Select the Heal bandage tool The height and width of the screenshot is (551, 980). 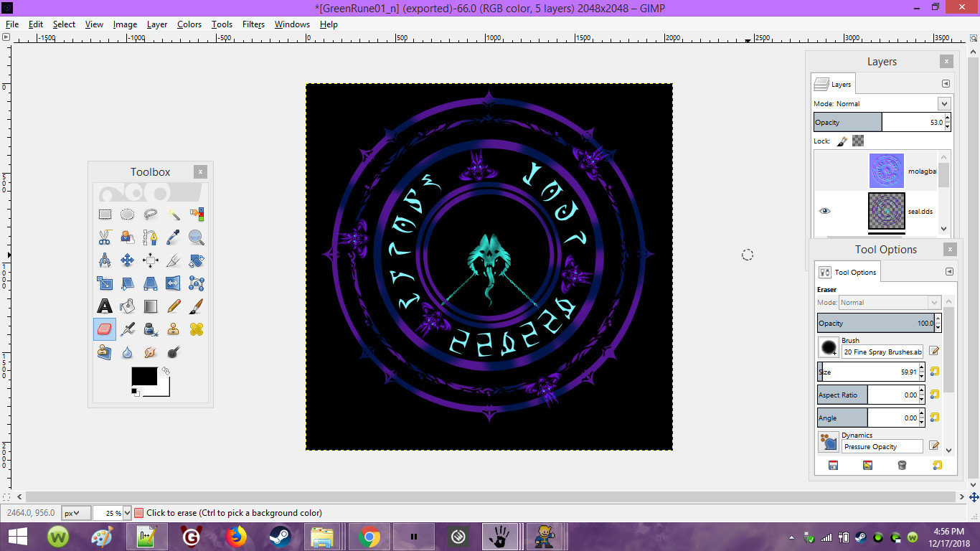point(197,329)
